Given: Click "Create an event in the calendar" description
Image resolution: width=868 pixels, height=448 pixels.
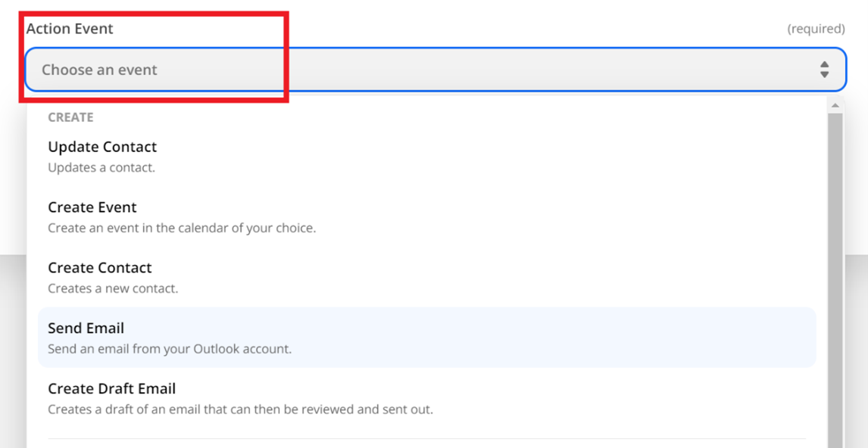Looking at the screenshot, I should pyautogui.click(x=182, y=228).
